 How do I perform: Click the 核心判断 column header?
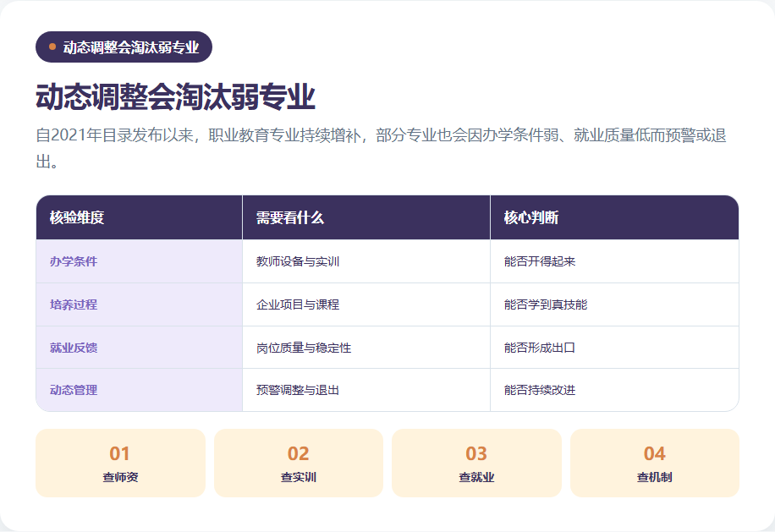[614, 217]
